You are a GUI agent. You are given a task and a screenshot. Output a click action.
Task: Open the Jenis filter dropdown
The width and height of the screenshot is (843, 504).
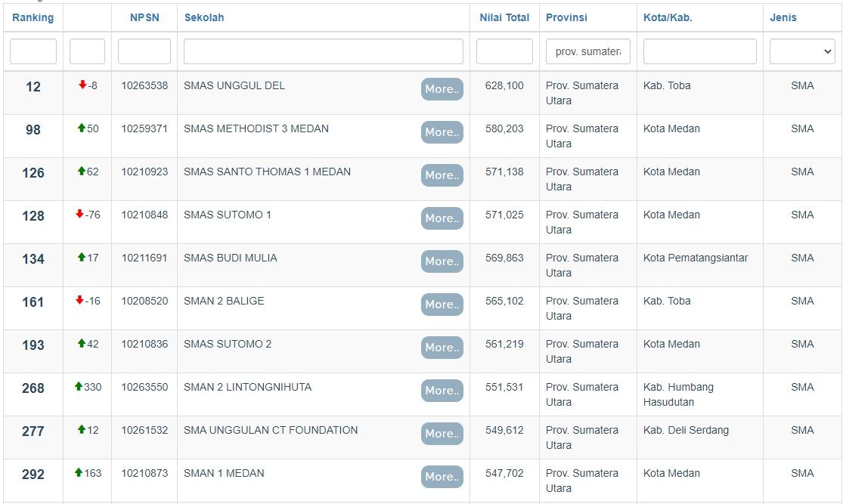coord(802,51)
